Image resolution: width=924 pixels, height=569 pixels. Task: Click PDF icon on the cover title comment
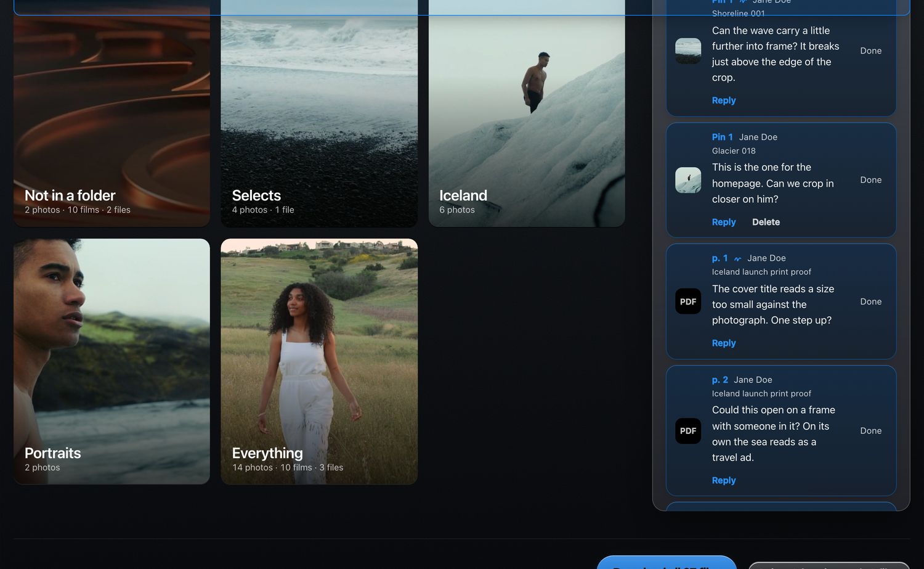(688, 301)
